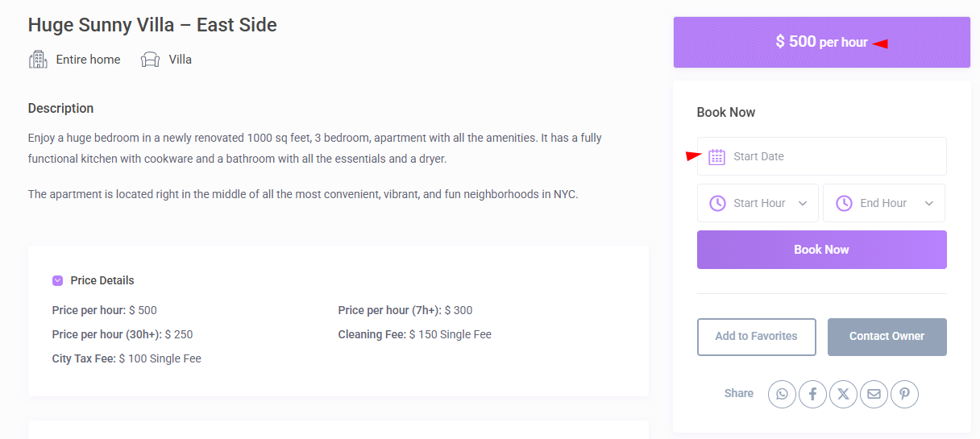Share listing via email icon
This screenshot has height=439, width=980.
tap(874, 394)
